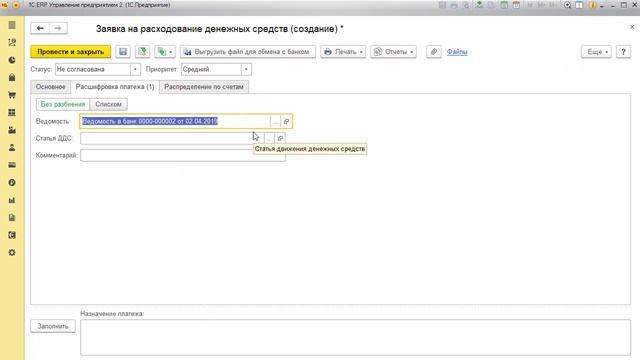
Task: Select the 'Расшифровка платежа (1)' tab
Action: pyautogui.click(x=115, y=87)
